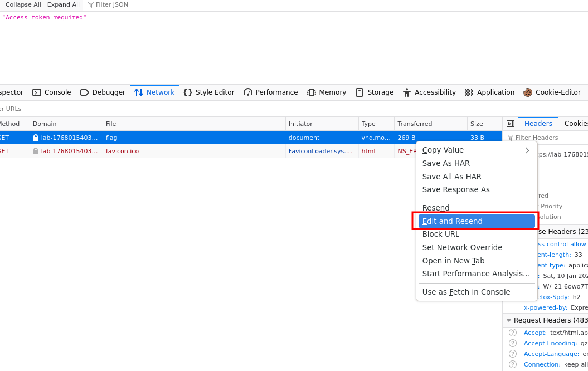
Task: Collapse All JSON nodes
Action: (x=23, y=4)
